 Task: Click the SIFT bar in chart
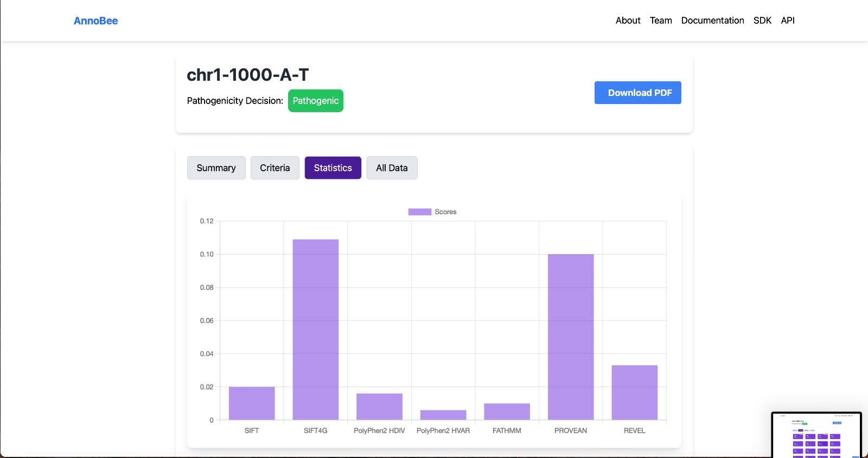[x=252, y=403]
